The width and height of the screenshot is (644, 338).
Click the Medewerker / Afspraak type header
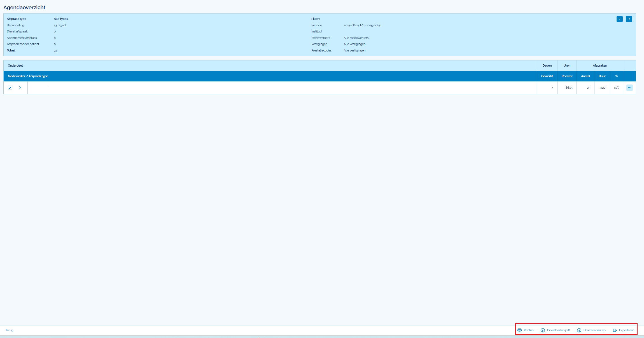pos(28,76)
